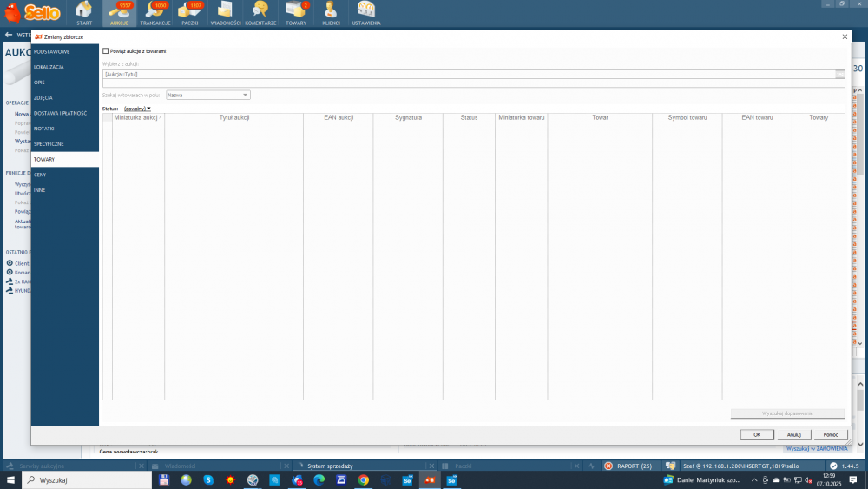Image resolution: width=868 pixels, height=489 pixels.
Task: Click the RAPORT (25) status indicator
Action: point(628,466)
